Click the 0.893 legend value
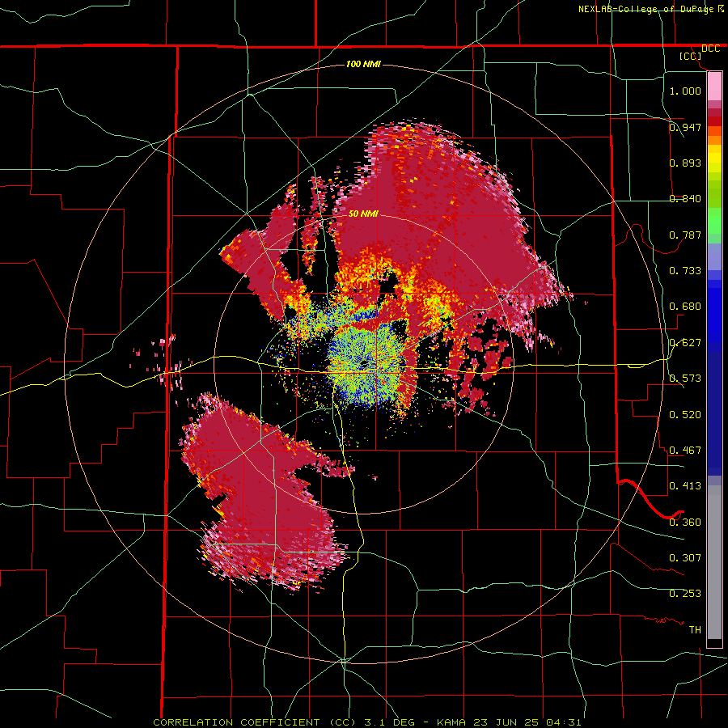Image resolution: width=728 pixels, height=728 pixels. [x=685, y=163]
